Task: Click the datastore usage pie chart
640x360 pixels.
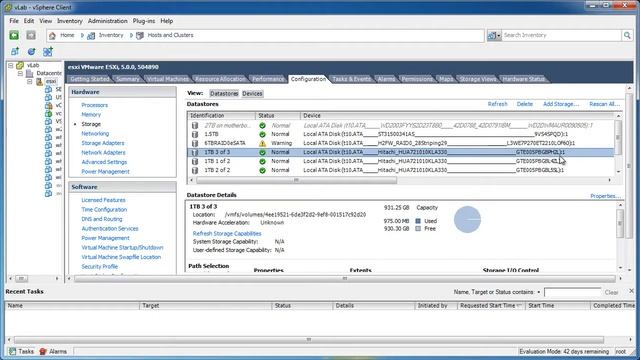Action: click(x=467, y=220)
